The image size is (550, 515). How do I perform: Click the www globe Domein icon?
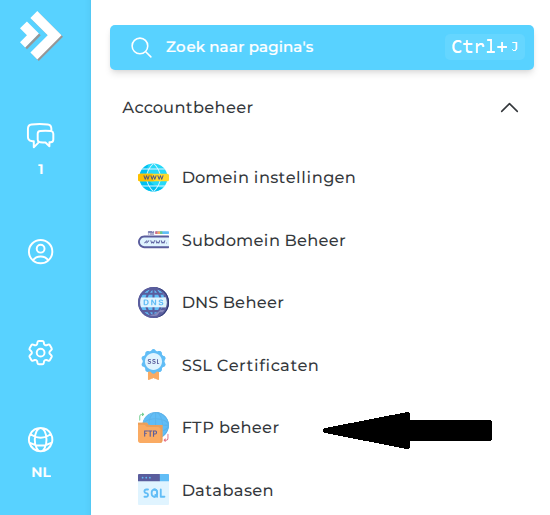coord(153,178)
